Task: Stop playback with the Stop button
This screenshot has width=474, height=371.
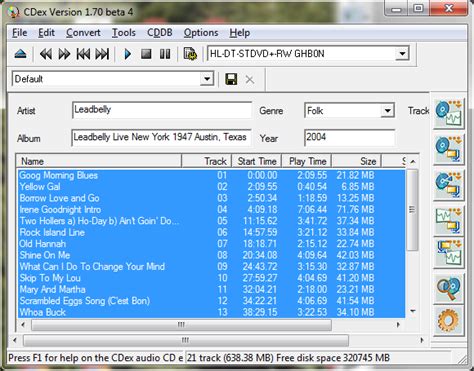Action: click(146, 54)
